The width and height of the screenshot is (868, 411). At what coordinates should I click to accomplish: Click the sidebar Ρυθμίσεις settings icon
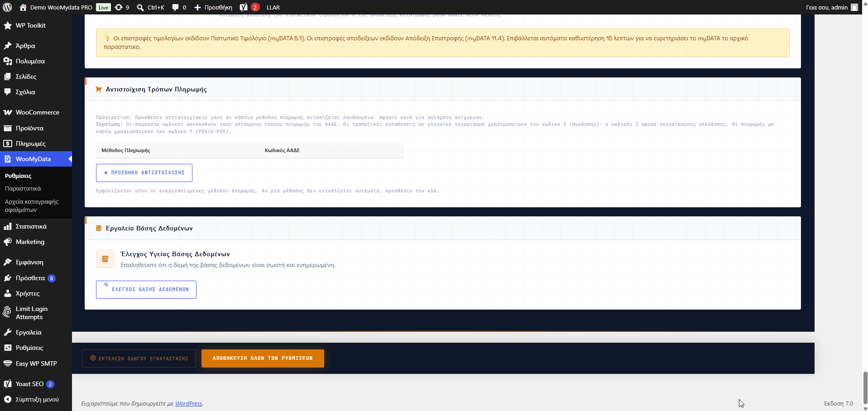pos(8,348)
